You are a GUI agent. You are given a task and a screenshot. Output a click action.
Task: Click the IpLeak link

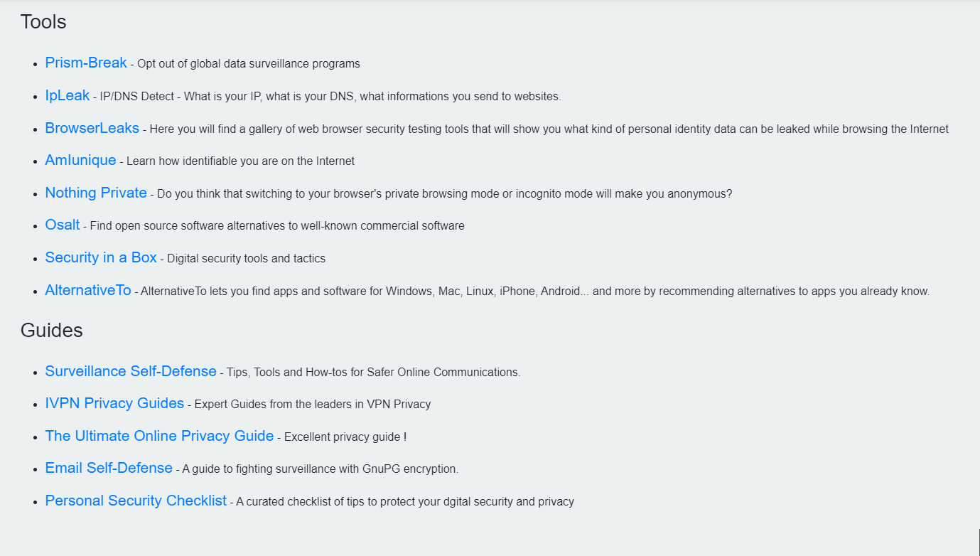pyautogui.click(x=68, y=95)
